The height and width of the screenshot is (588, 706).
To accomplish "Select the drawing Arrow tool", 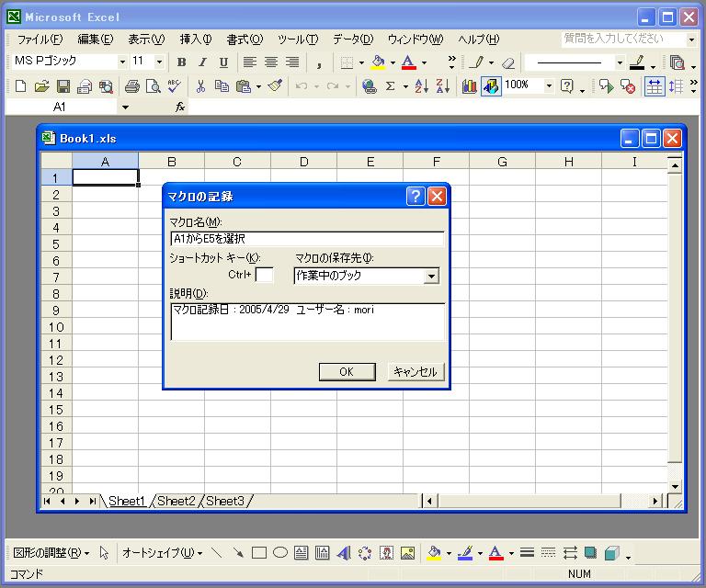I will click(238, 552).
